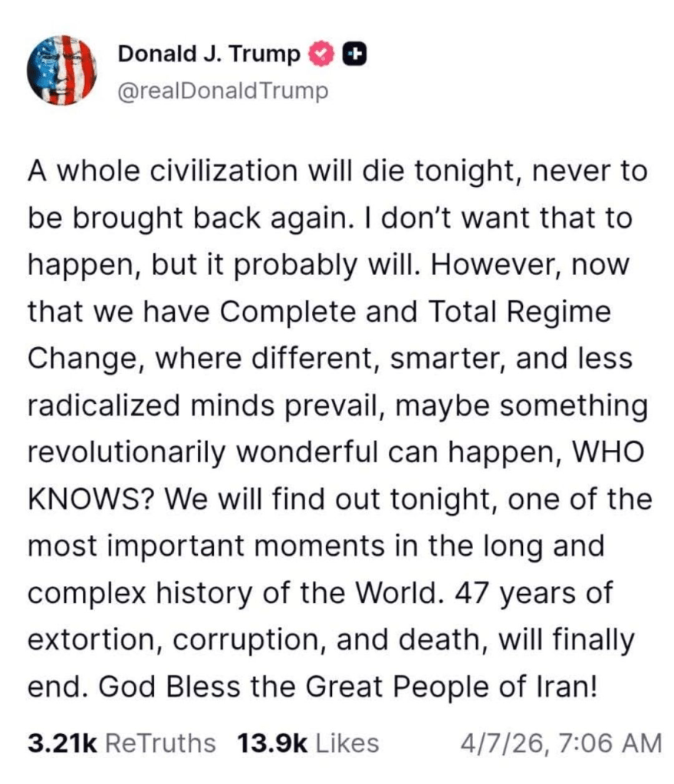Image resolution: width=674 pixels, height=784 pixels.
Task: Click the black plus badge icon
Action: point(353,54)
